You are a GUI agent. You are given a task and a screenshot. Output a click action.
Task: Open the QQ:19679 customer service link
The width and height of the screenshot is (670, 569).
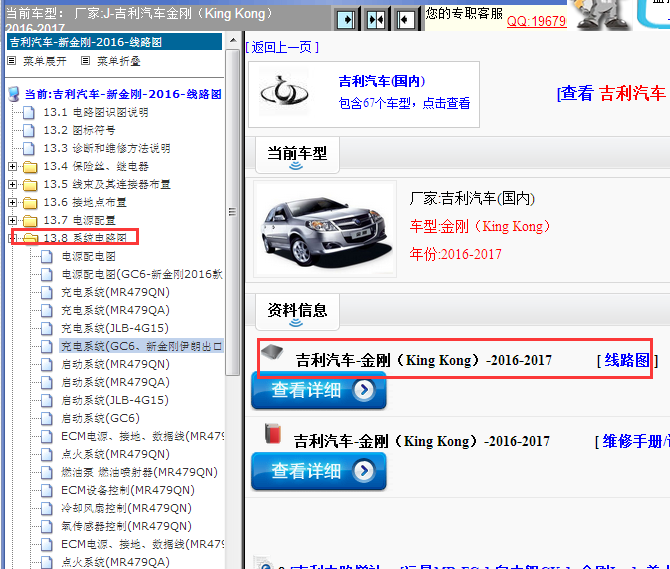pos(536,21)
